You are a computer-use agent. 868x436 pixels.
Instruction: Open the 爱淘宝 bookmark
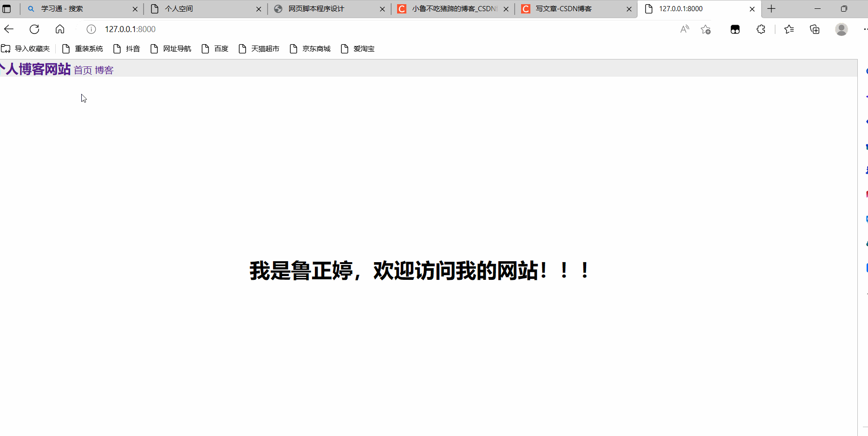(358, 49)
